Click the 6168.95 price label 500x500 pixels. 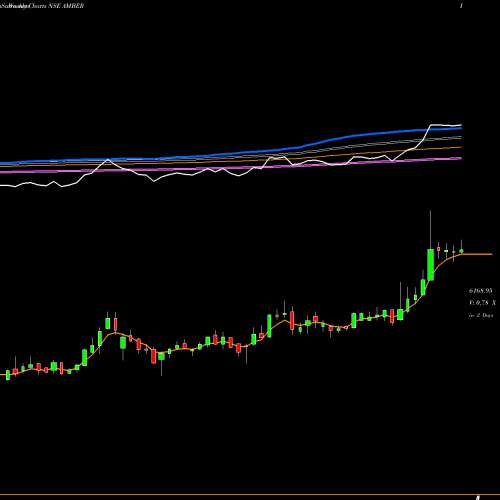click(480, 291)
